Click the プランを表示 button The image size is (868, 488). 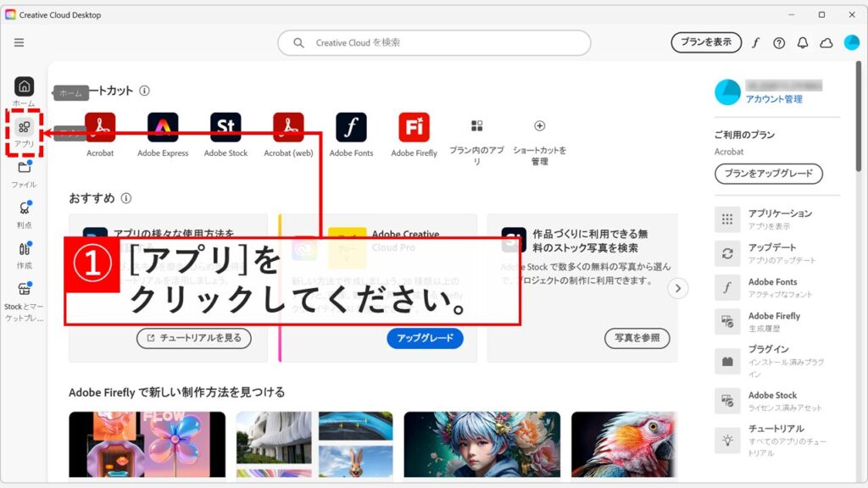click(x=706, y=42)
